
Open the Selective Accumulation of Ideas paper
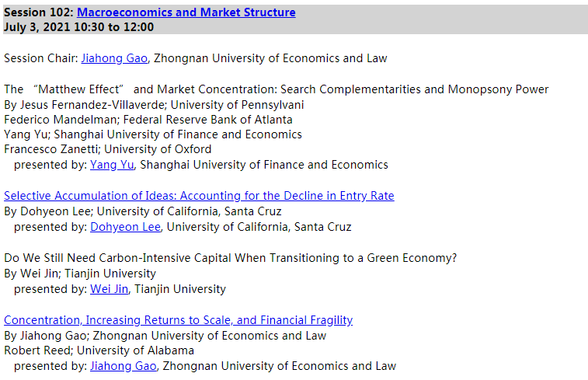pos(199,196)
